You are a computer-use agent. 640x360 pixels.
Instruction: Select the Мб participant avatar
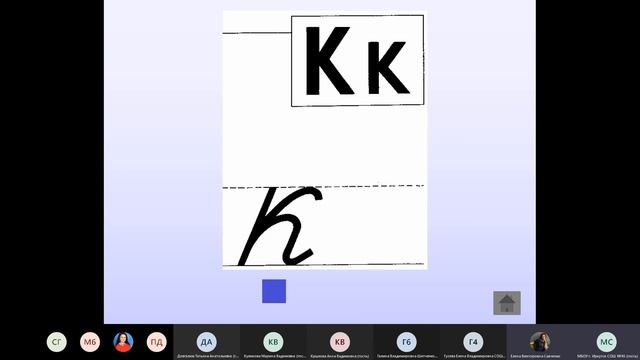(x=90, y=342)
